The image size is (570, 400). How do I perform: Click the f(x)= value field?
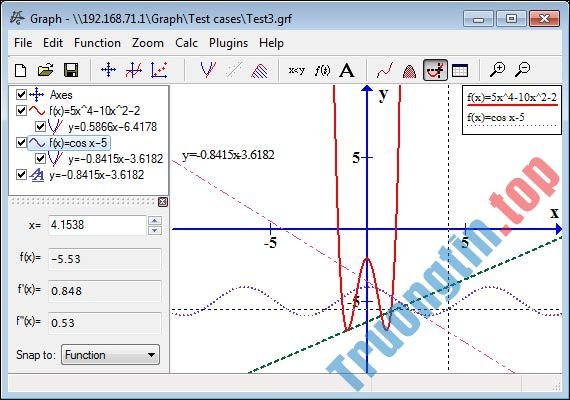pyautogui.click(x=105, y=259)
